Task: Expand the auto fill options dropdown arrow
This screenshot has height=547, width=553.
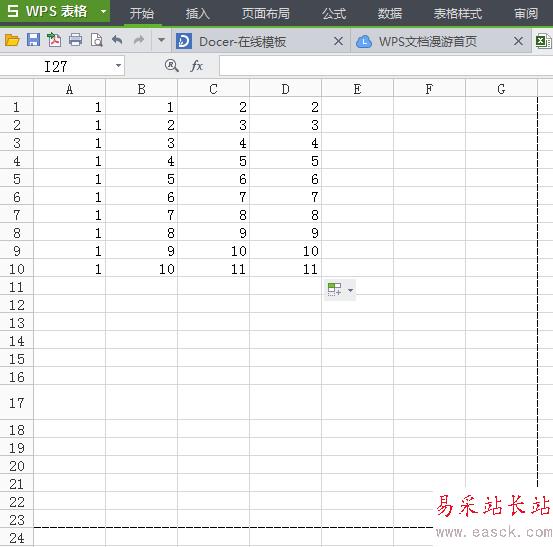Action: coord(350,290)
